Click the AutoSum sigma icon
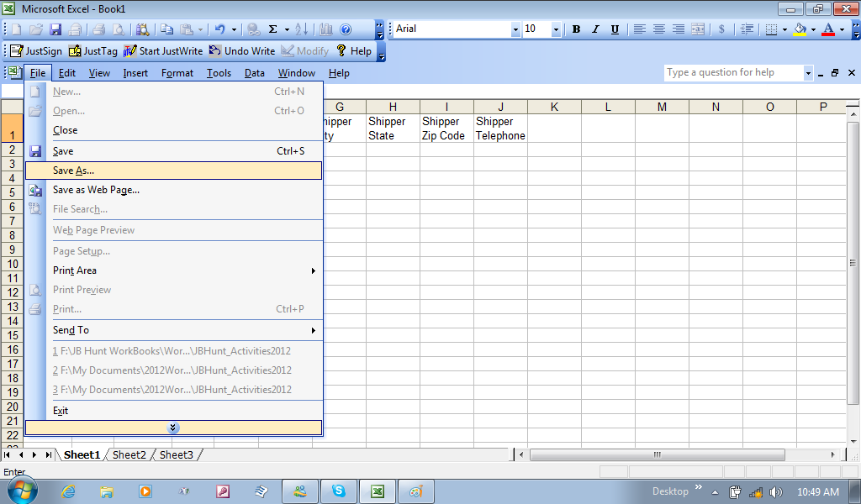The height and width of the screenshot is (504, 861). click(272, 29)
